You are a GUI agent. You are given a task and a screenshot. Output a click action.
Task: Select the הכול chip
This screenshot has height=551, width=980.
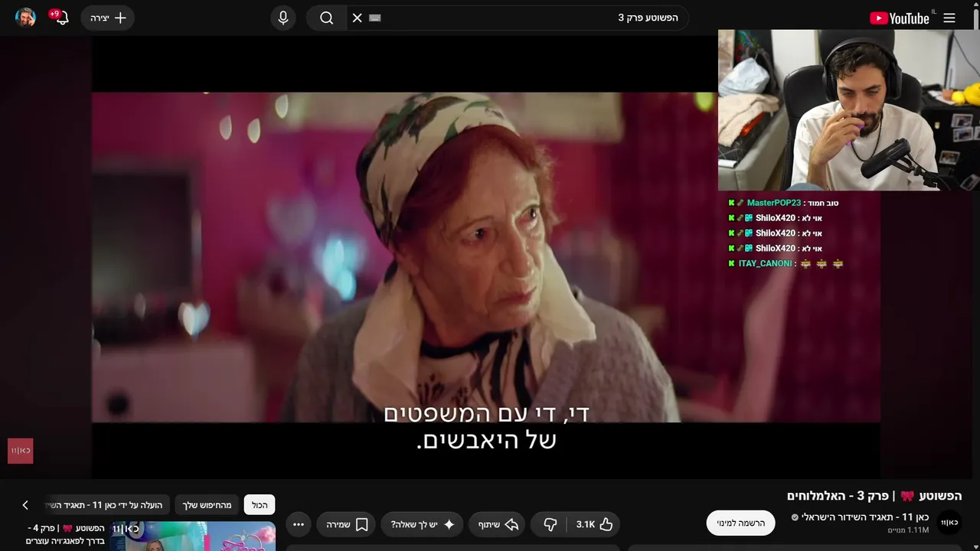click(x=260, y=505)
